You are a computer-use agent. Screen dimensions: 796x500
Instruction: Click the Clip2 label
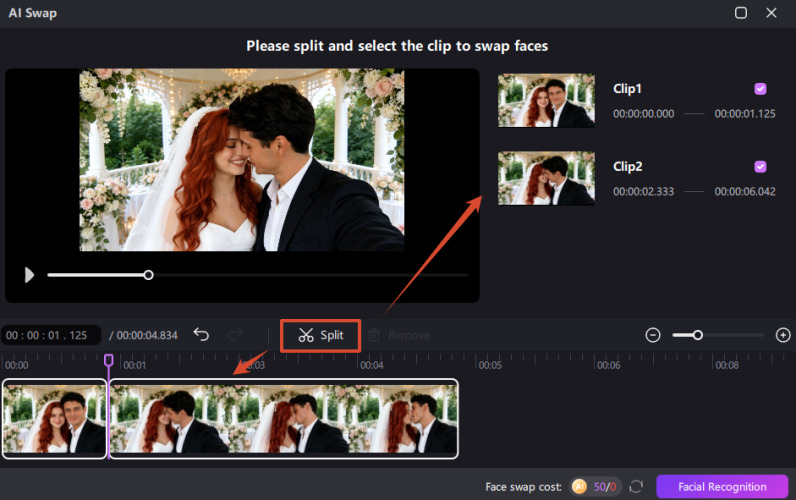627,166
